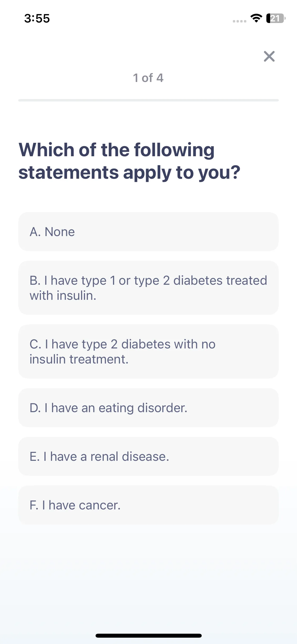Click the questionnaire progress bar
This screenshot has height=644, width=297.
pyautogui.click(x=148, y=100)
